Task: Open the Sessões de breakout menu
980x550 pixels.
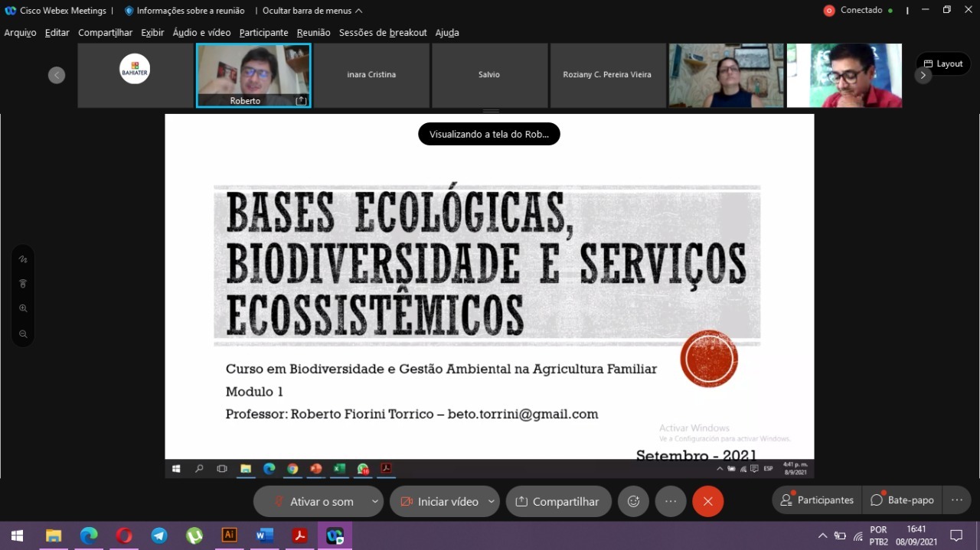Action: [383, 32]
